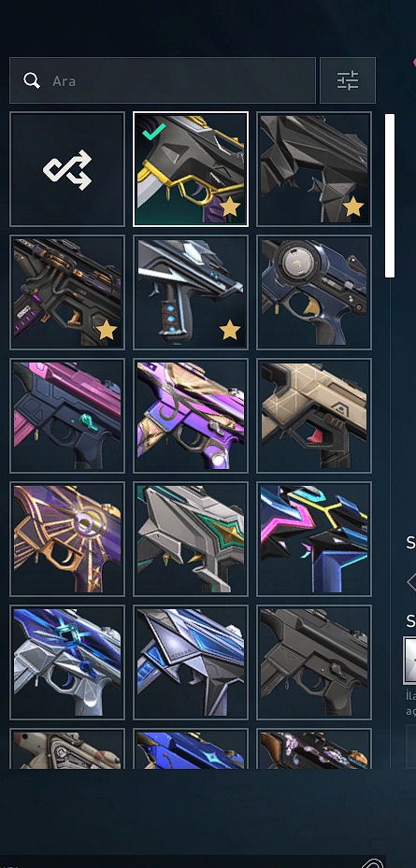Choose the gold sunburst purple skin

click(67, 539)
